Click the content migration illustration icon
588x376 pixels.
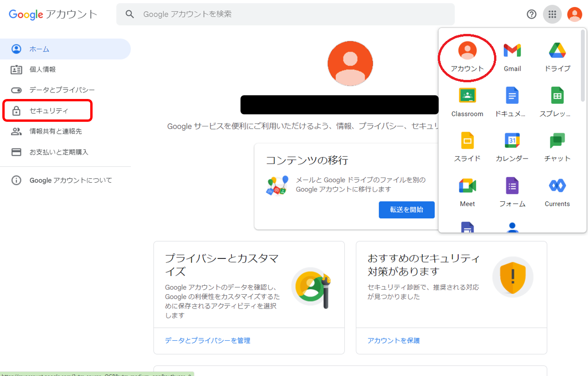(x=278, y=185)
